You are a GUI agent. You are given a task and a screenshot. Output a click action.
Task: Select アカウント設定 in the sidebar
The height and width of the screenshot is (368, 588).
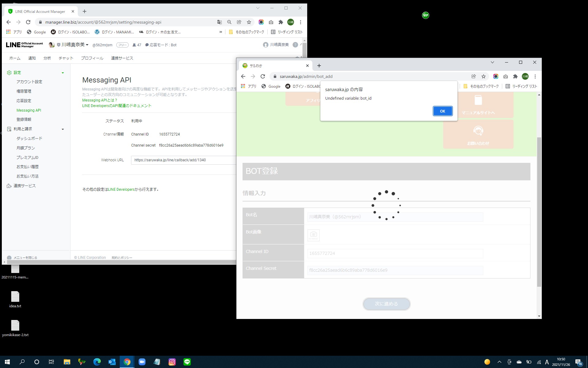coord(29,82)
